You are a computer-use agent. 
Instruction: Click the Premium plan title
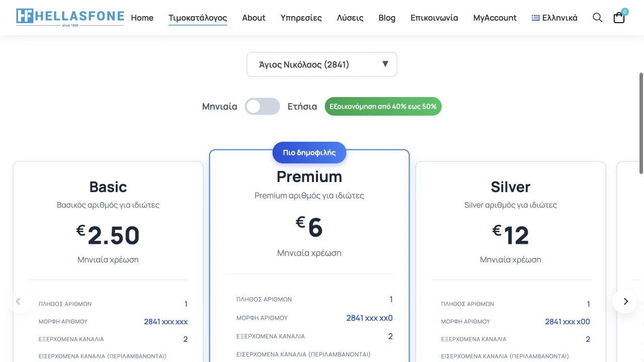coord(309,176)
